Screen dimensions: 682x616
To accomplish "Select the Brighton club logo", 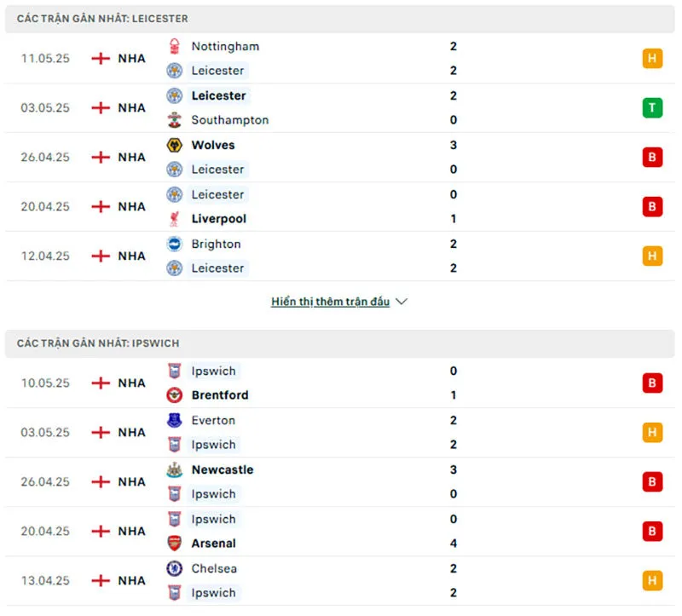I will coord(176,244).
